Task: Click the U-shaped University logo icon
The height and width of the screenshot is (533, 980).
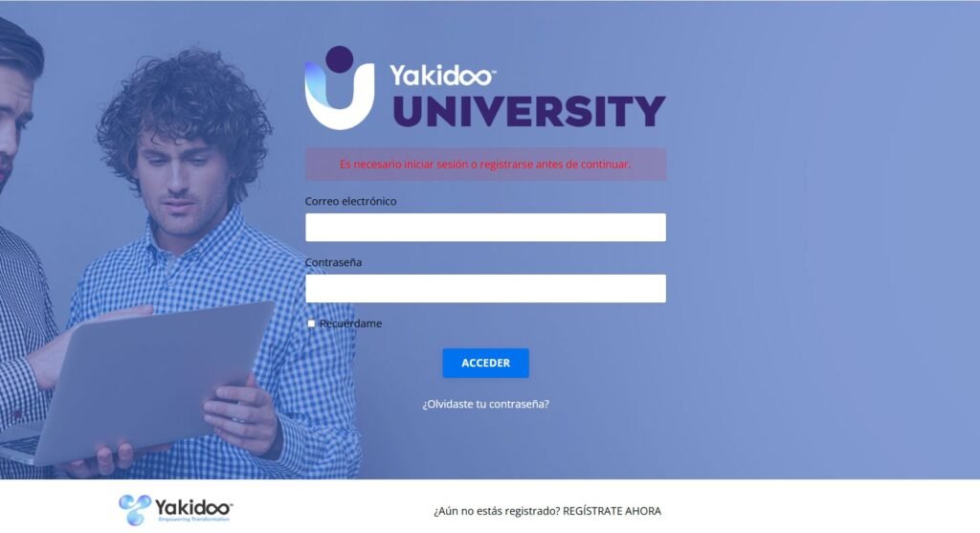Action: click(340, 96)
